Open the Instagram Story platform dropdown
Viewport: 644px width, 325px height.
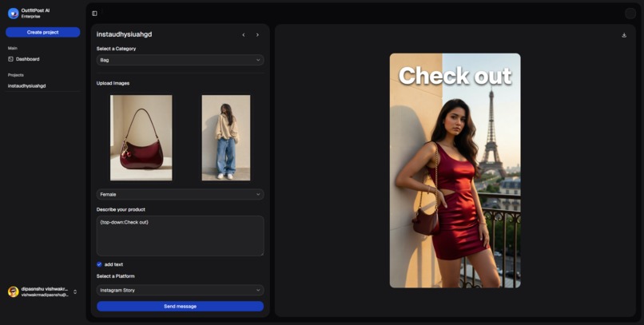click(x=180, y=290)
